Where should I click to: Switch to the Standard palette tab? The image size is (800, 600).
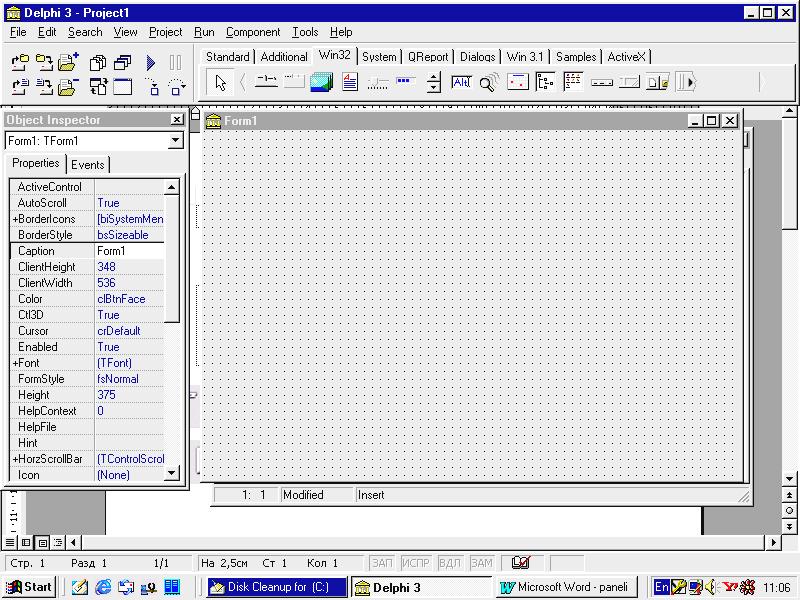click(x=228, y=57)
